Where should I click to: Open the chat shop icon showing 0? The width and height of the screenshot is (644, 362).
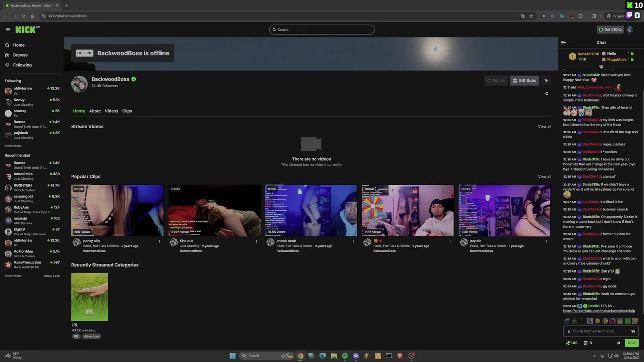tap(588, 343)
